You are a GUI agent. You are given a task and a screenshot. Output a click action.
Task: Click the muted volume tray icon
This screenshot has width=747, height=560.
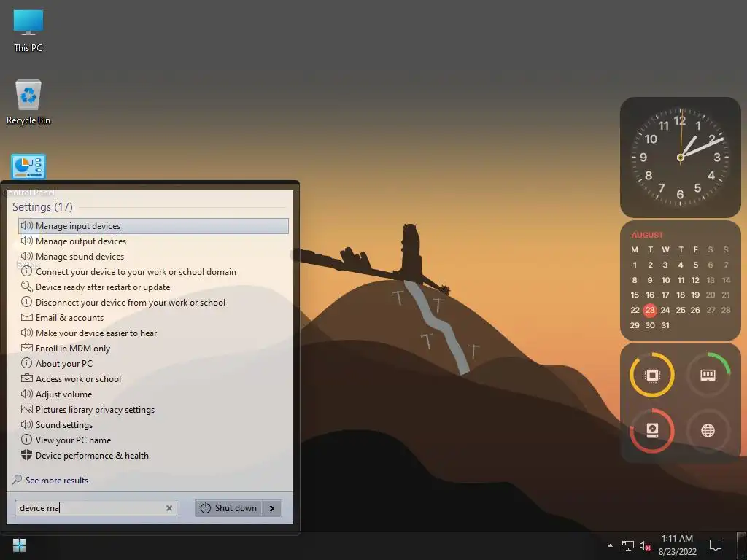pyautogui.click(x=645, y=545)
